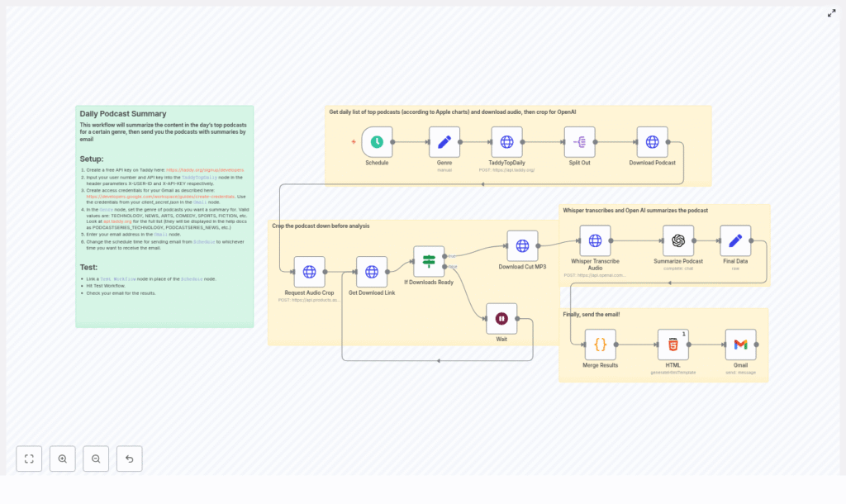Open the If Downloads Ready node
Image resolution: width=846 pixels, height=504 pixels.
pyautogui.click(x=429, y=262)
